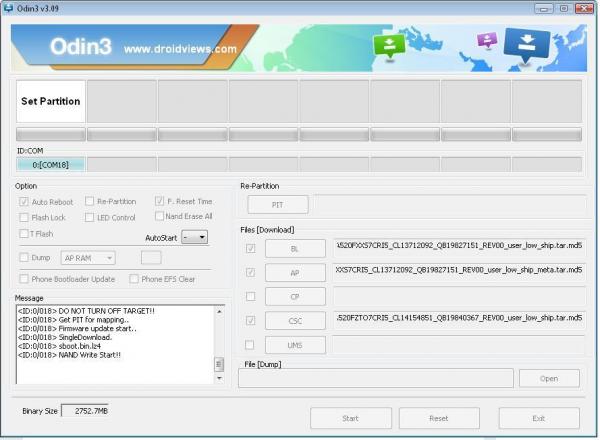600x440 pixels.
Task: Check the Phone EFS Clear option
Action: [x=134, y=279]
